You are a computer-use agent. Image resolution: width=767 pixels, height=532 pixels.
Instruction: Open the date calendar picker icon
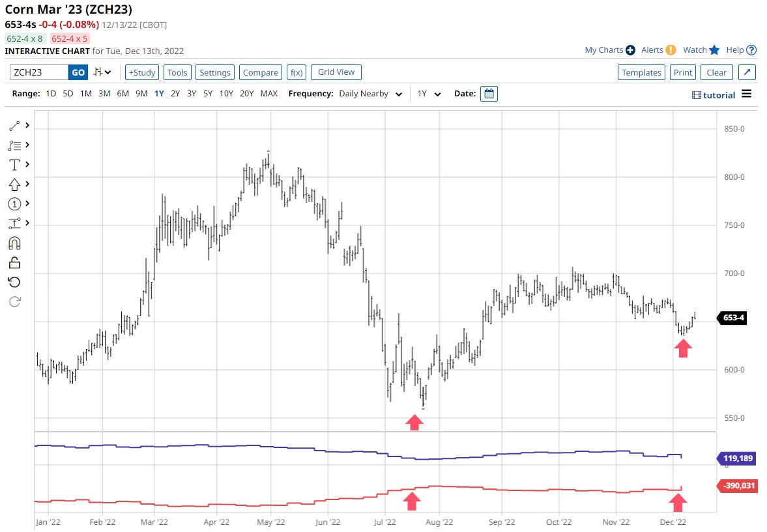coord(489,93)
